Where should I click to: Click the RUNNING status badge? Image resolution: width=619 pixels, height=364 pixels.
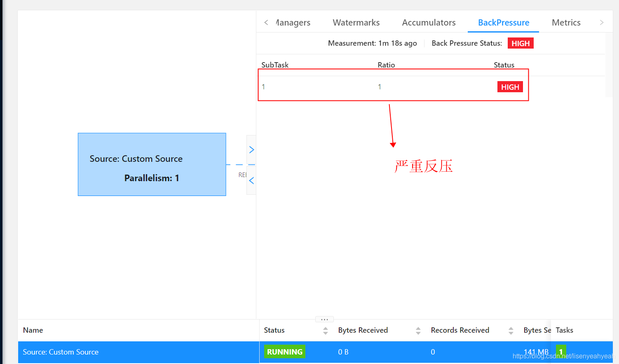[285, 352]
